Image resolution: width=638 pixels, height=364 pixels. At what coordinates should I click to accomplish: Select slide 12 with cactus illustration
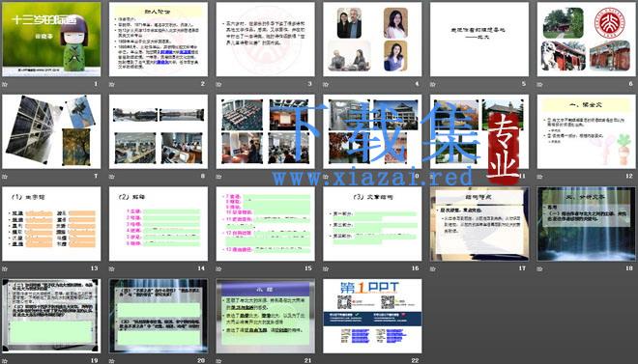click(587, 131)
